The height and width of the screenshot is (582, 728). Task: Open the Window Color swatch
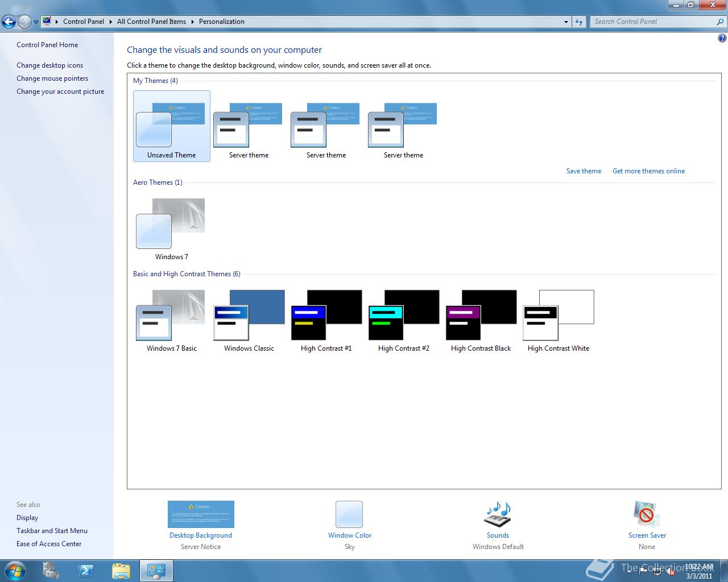click(x=349, y=514)
